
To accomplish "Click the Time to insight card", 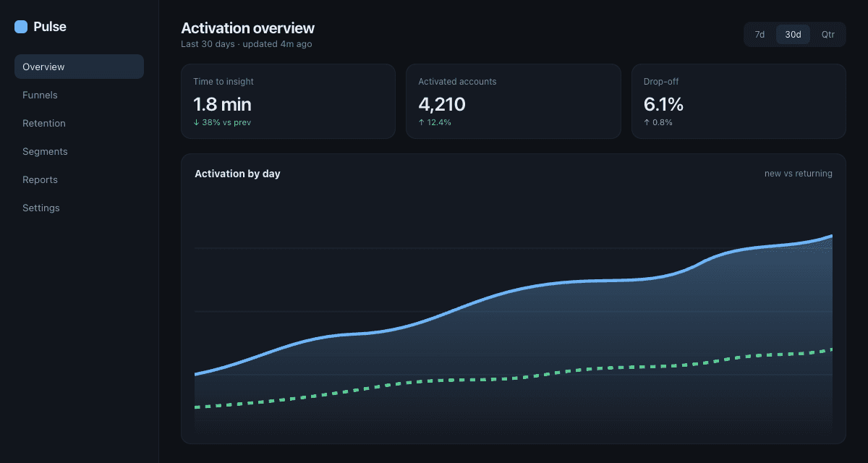I will tap(288, 101).
